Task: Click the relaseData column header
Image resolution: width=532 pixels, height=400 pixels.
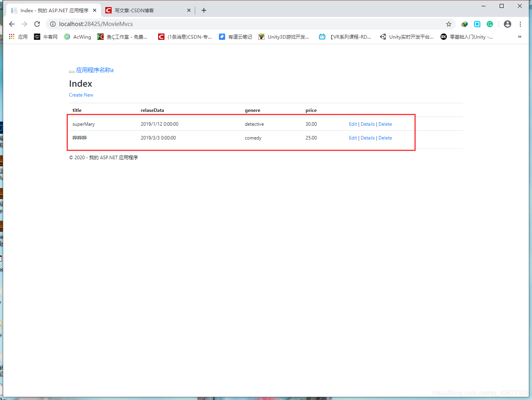Action: tap(152, 110)
